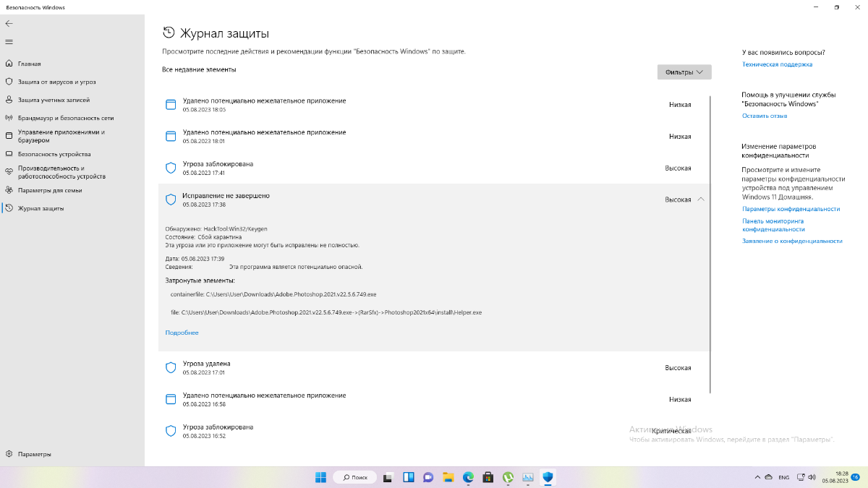This screenshot has width=868, height=488.
Task: Click the Поиск box in taskbar
Action: (x=354, y=477)
